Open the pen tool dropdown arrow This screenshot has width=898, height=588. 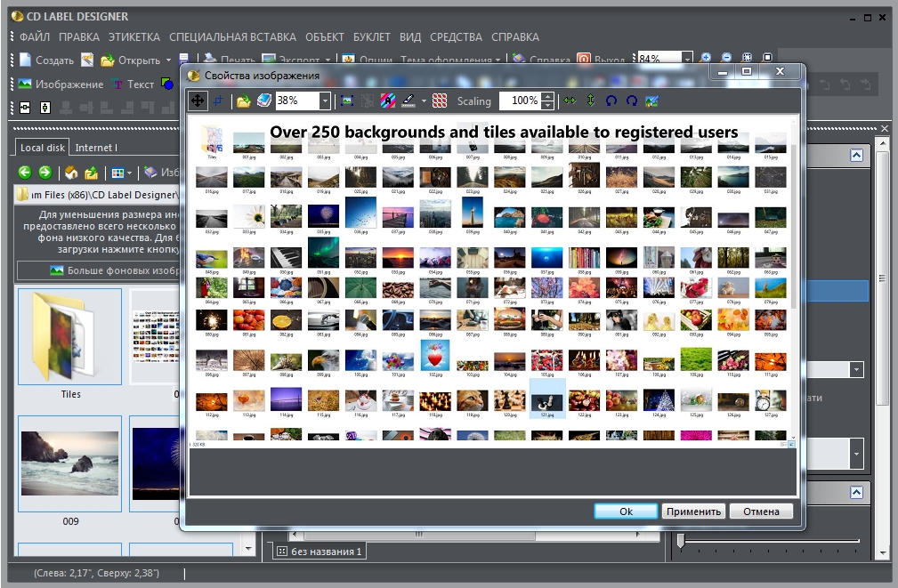(x=424, y=101)
